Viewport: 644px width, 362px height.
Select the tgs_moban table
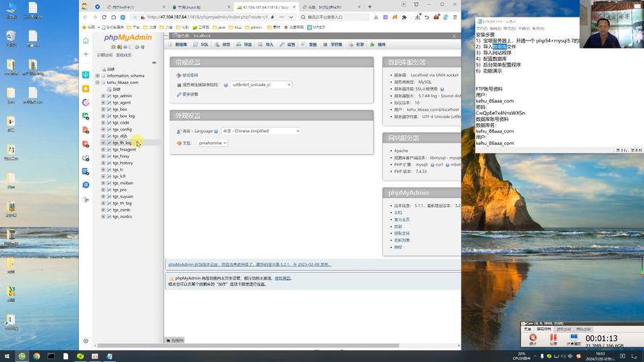(123, 183)
